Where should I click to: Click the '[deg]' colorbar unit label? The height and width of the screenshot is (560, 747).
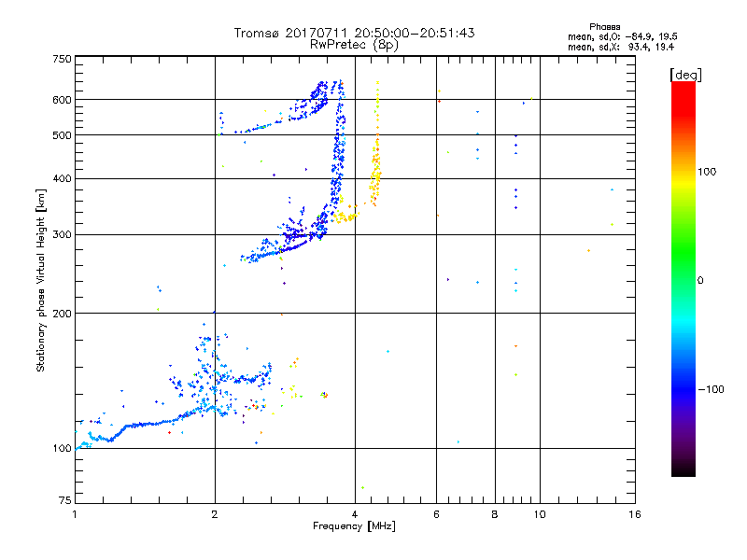[x=685, y=75]
